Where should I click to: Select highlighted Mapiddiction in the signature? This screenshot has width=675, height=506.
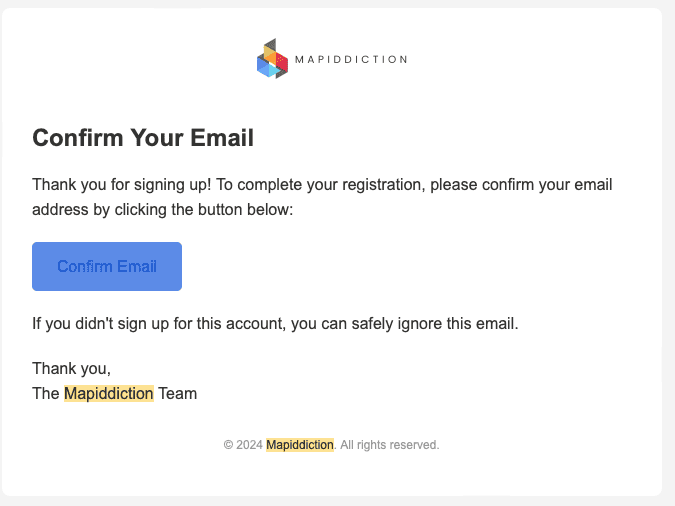pos(108,393)
